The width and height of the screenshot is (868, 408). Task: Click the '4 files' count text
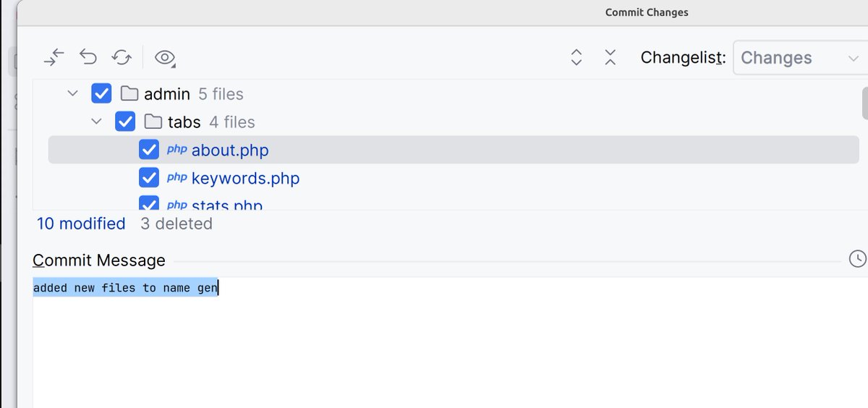(232, 122)
